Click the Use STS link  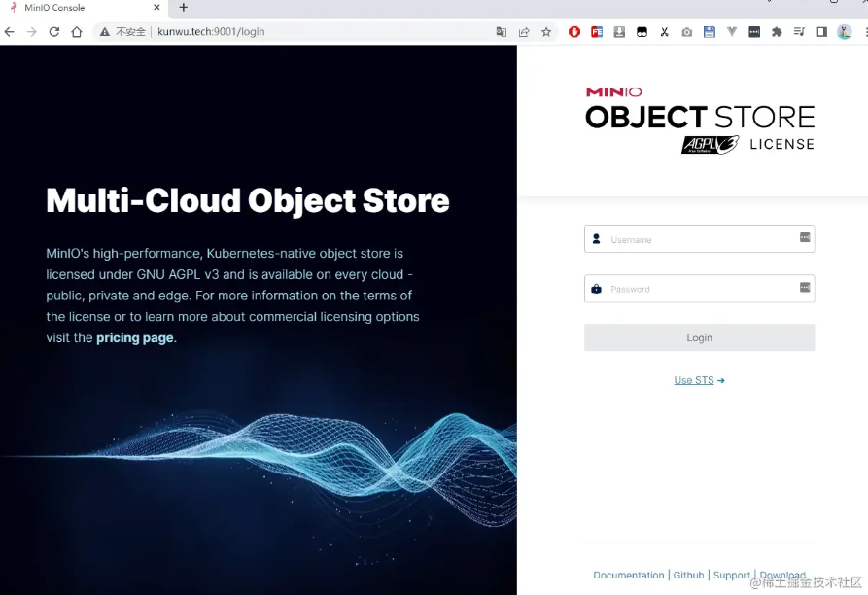(x=699, y=380)
